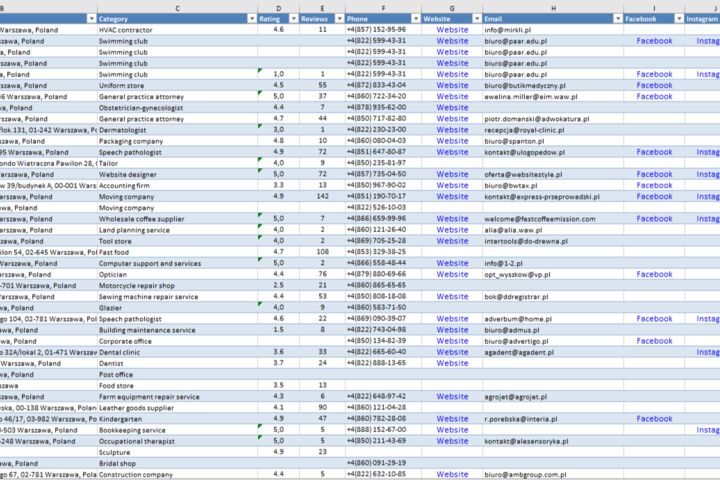
Task: Select email cell 'piotr.domanski@adwokatura.pl'
Action: (x=553, y=119)
